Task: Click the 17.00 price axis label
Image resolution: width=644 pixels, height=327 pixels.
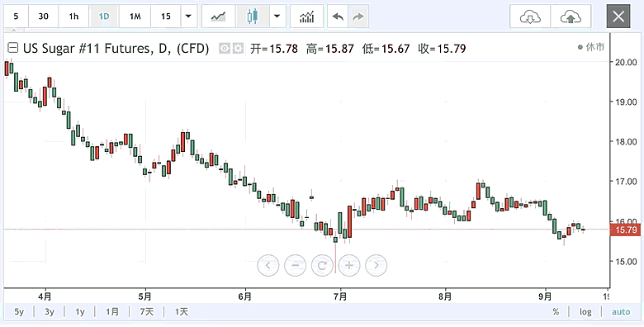Action: tap(627, 182)
